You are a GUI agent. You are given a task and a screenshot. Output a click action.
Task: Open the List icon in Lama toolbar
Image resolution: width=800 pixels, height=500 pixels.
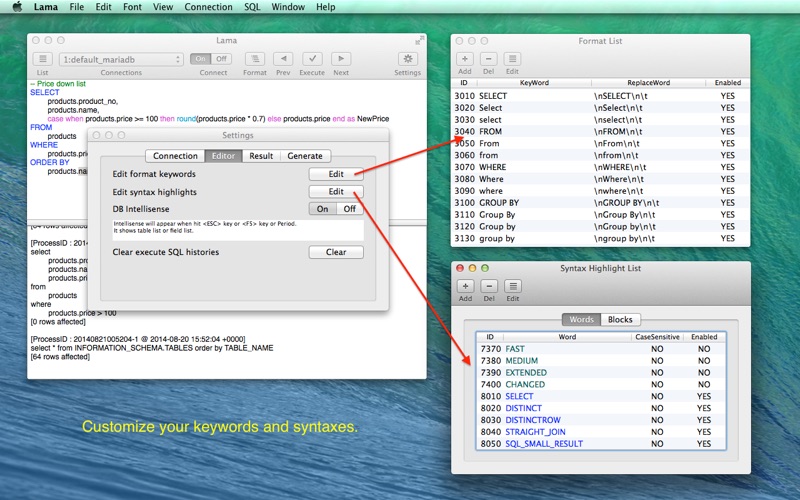(x=43, y=59)
